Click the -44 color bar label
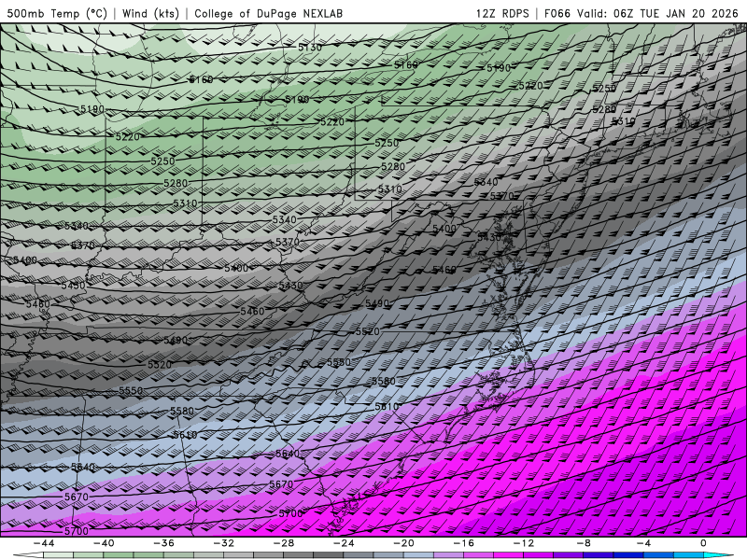 click(x=43, y=543)
